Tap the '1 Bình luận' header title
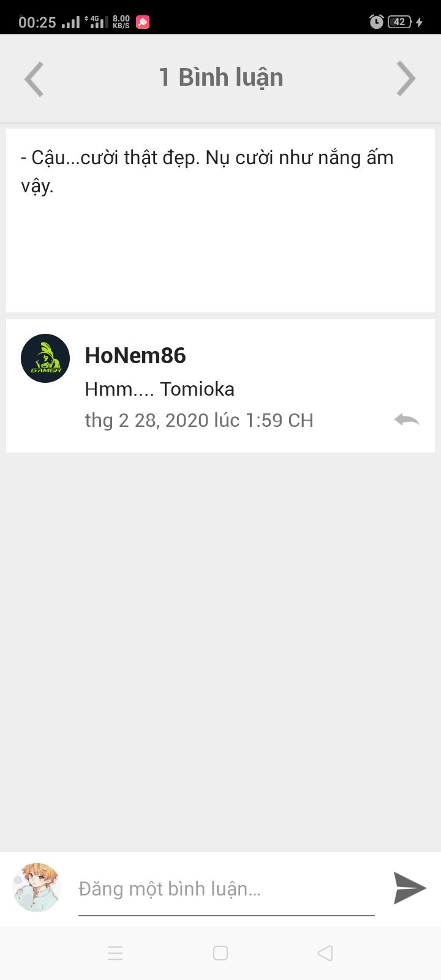441x980 pixels. pyautogui.click(x=221, y=78)
